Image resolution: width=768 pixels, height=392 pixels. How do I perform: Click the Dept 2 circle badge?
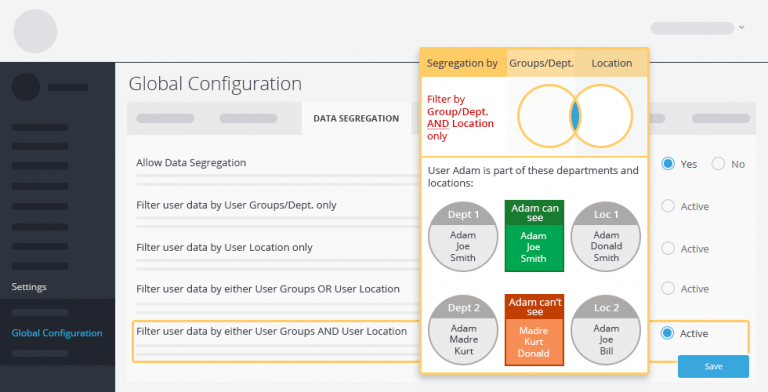[463, 330]
